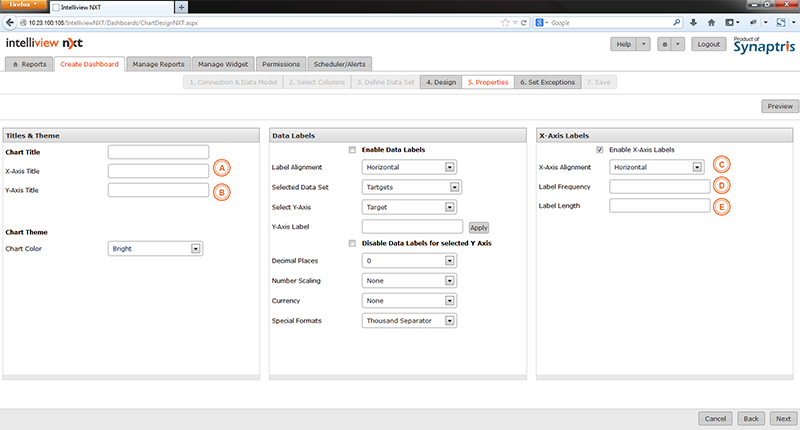The width and height of the screenshot is (800, 430).
Task: Uncheck Enable X-Axis Labels
Action: [x=599, y=150]
